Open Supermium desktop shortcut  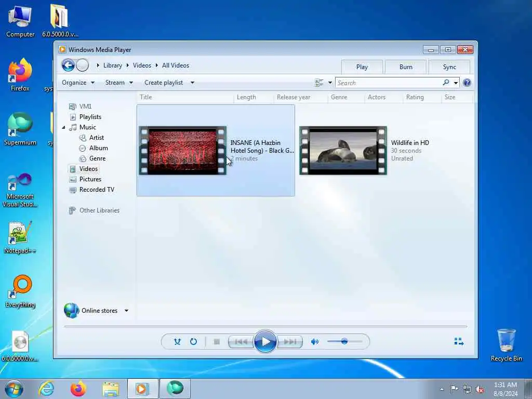tap(20, 129)
